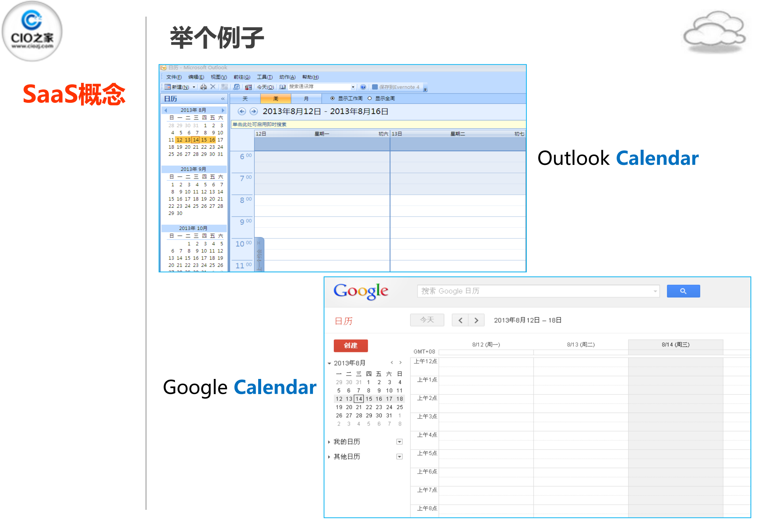
Task: Click the 日历 panel collapse chevron in Outlook
Action: (x=222, y=98)
